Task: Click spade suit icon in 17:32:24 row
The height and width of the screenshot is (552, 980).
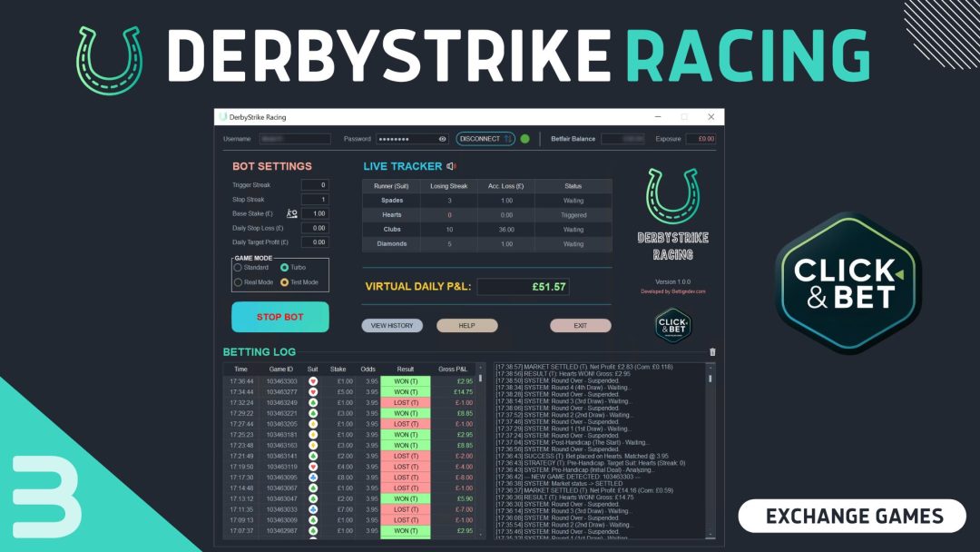Action: [312, 402]
